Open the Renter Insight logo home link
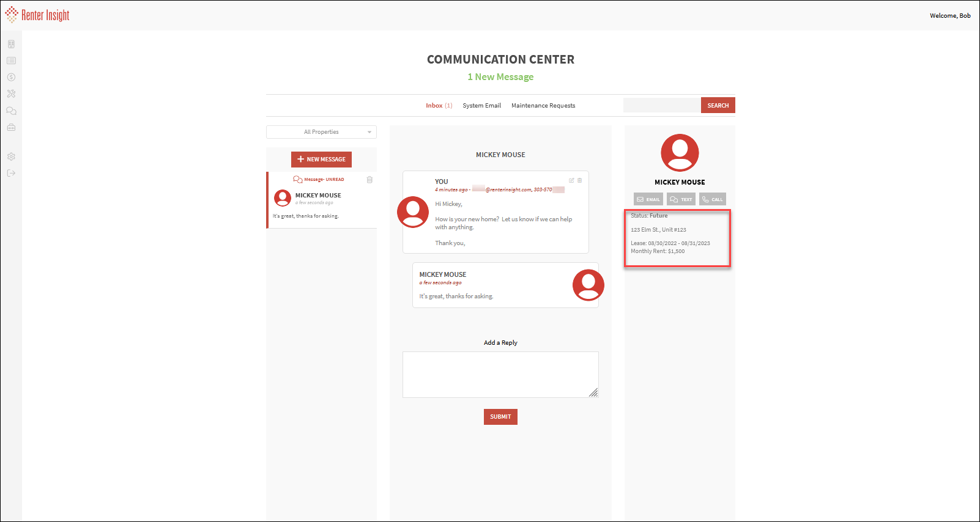980x522 pixels. 37,15
